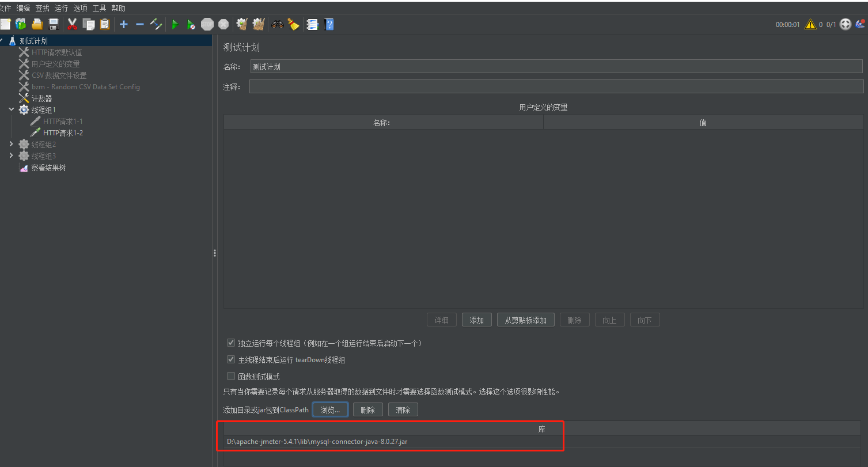Reset search with the brush icon
Viewport: 868px width, 467px height.
pyautogui.click(x=294, y=24)
